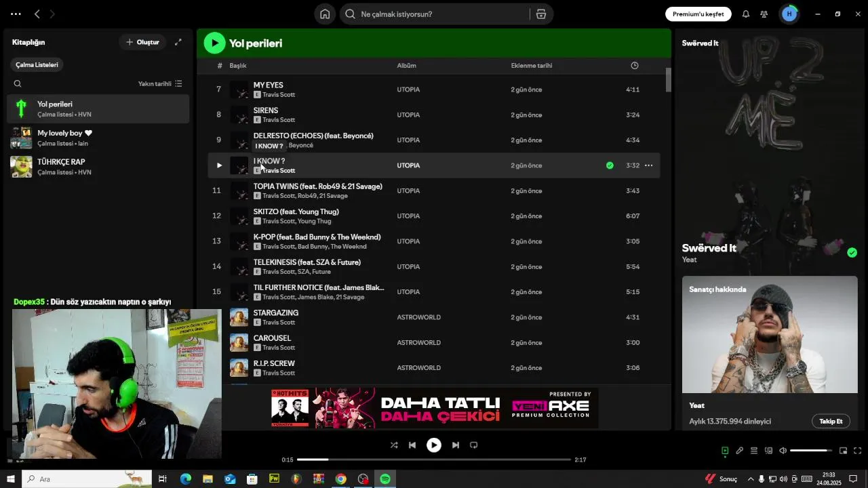Open the play queue icon
Screen dimensions: 868x488
click(754, 451)
